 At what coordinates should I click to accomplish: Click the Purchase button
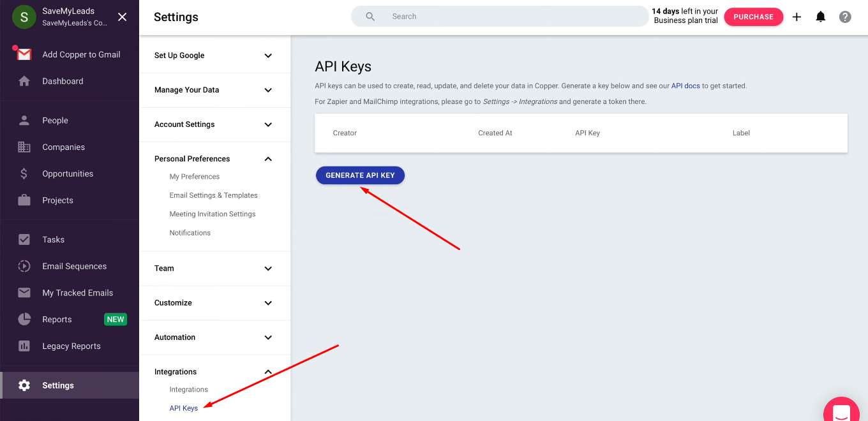(x=753, y=17)
